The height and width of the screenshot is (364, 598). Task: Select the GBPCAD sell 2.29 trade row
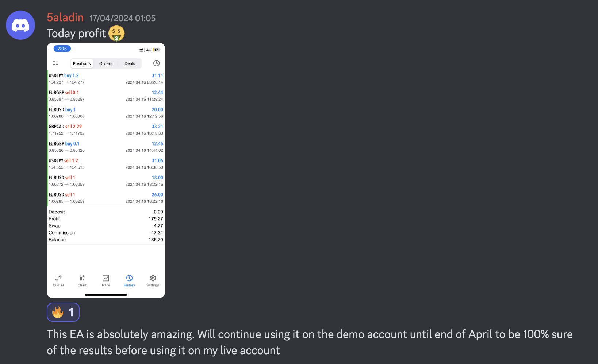coord(106,130)
